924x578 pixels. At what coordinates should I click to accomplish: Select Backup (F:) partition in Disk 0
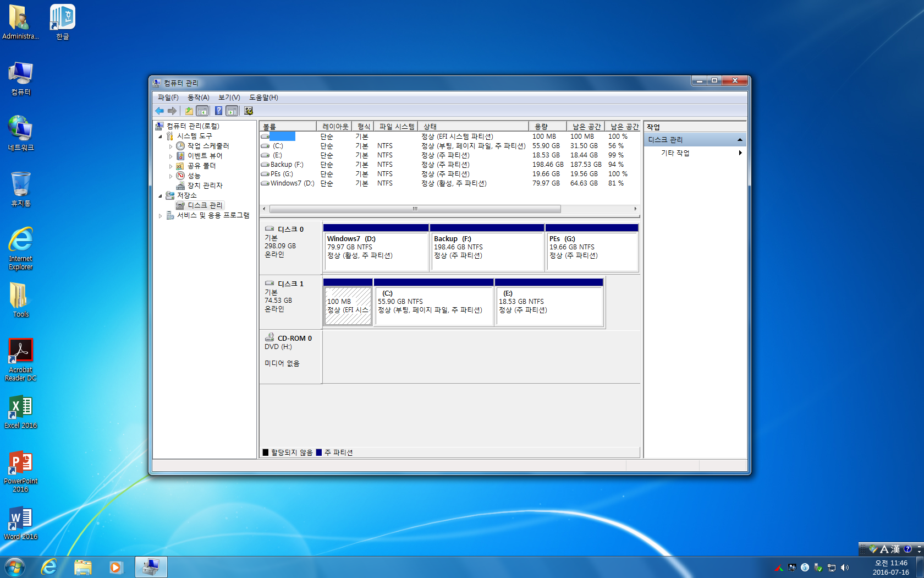[x=487, y=248]
